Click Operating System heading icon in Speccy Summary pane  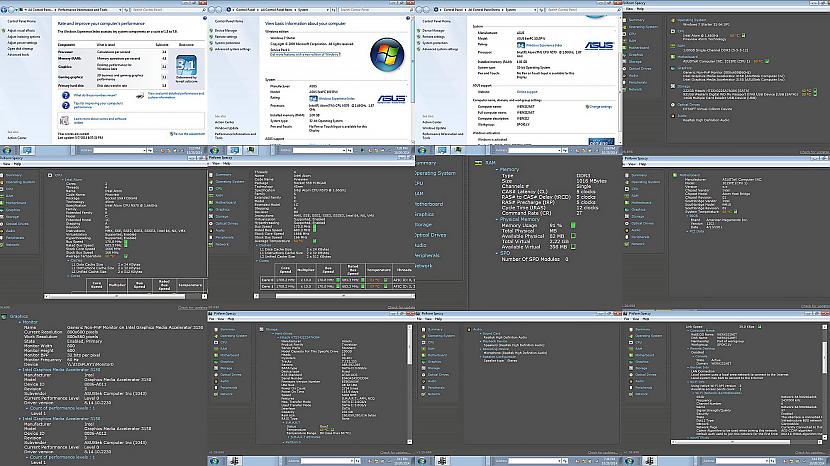pyautogui.click(x=673, y=20)
